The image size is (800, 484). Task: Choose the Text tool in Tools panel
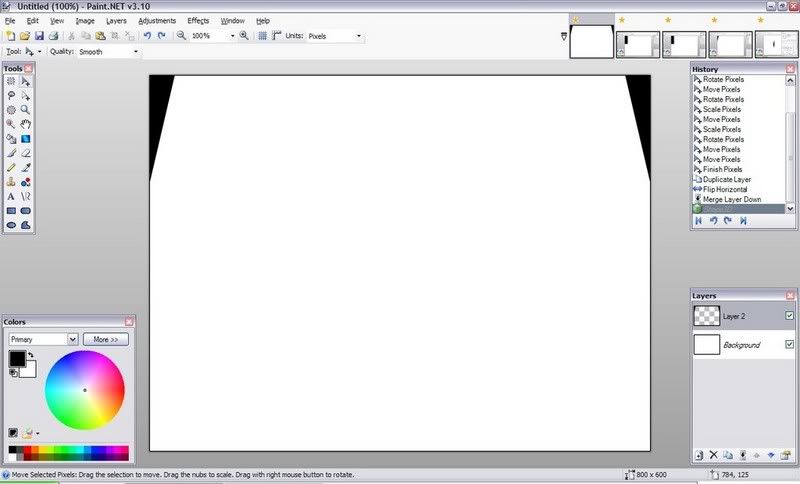pyautogui.click(x=11, y=196)
